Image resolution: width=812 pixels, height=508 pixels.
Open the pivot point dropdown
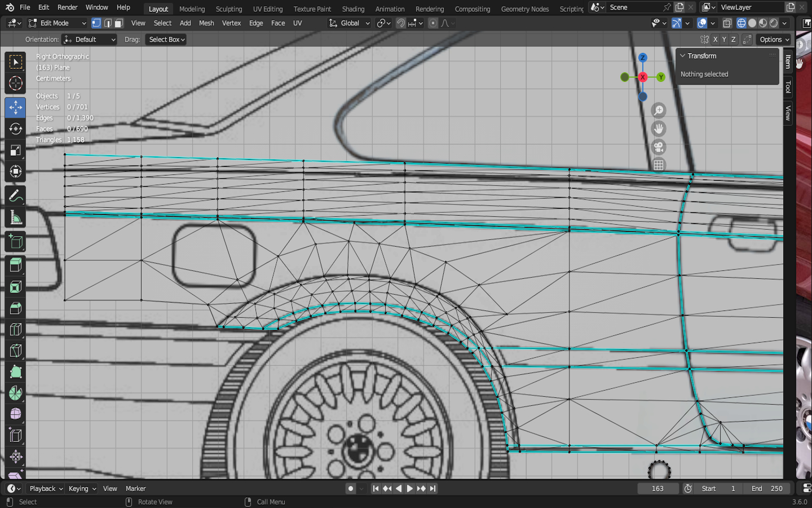pos(383,23)
